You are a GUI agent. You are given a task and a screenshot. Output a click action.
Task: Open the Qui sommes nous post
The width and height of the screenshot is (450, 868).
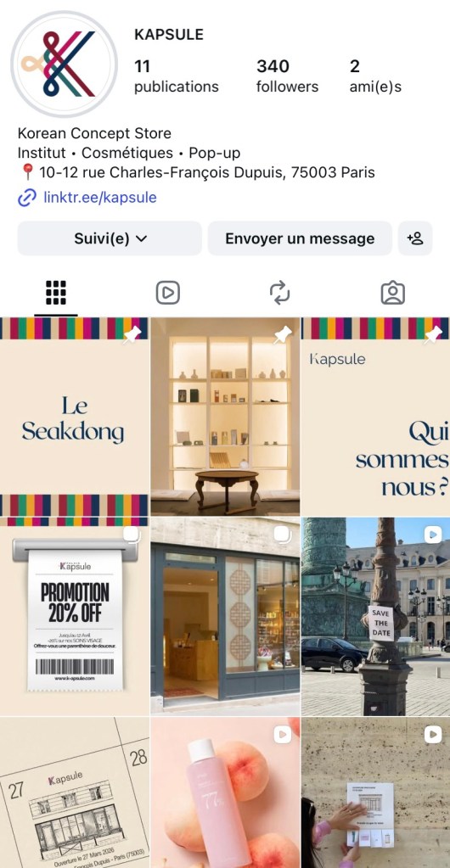coord(376,417)
